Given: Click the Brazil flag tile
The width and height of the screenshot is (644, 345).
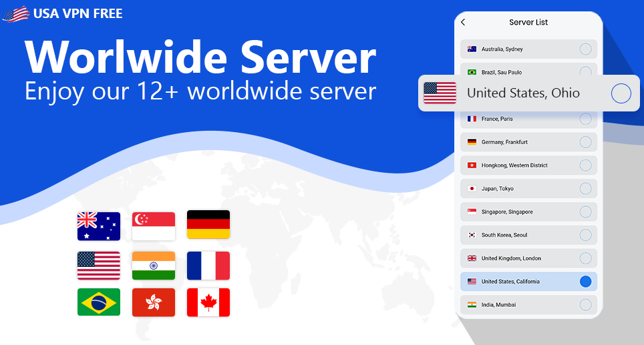Looking at the screenshot, I should 99,302.
